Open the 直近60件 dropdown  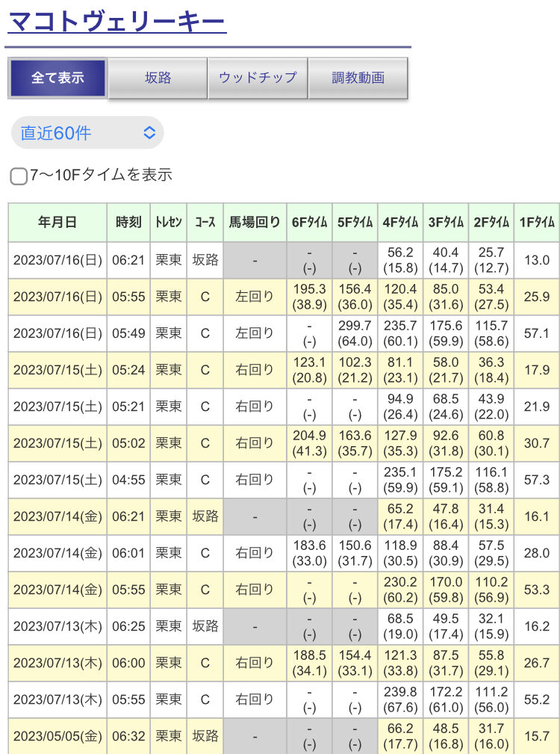tap(87, 133)
